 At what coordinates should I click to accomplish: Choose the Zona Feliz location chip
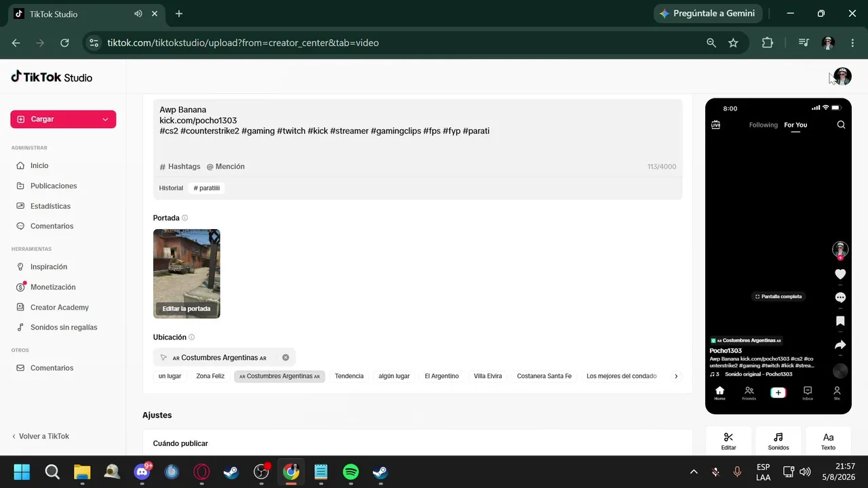tap(210, 376)
